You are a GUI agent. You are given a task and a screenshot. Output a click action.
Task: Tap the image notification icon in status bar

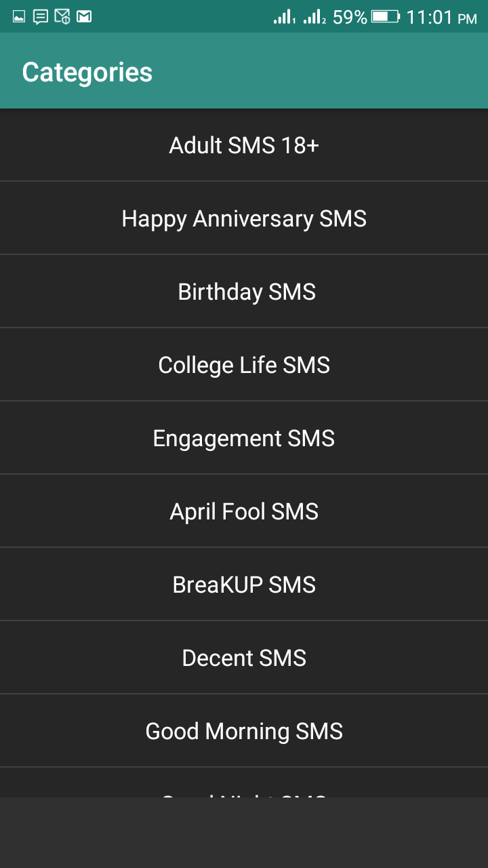click(19, 17)
